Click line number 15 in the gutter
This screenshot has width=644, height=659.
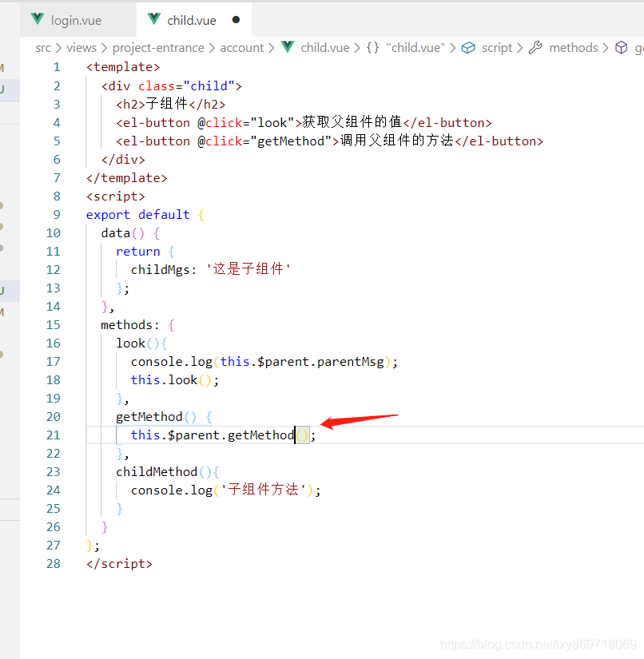click(x=53, y=325)
